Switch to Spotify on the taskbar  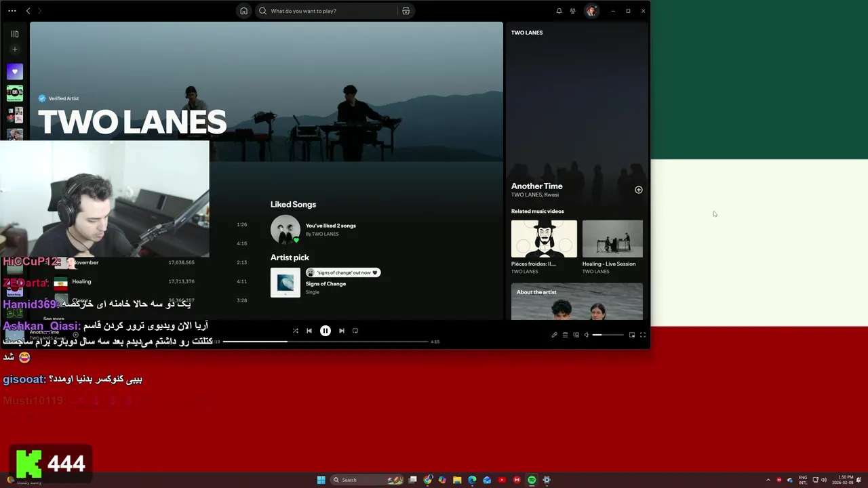pyautogui.click(x=532, y=480)
